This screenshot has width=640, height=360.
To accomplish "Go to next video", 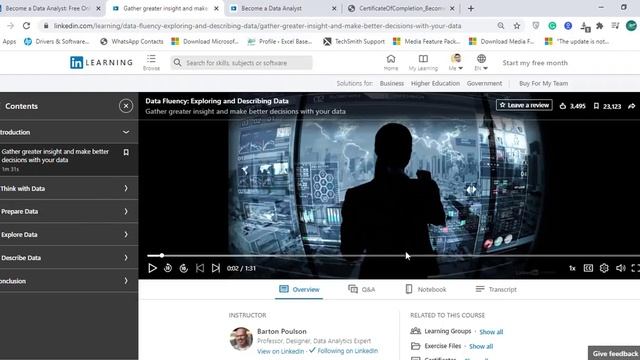I will click(x=216, y=268).
